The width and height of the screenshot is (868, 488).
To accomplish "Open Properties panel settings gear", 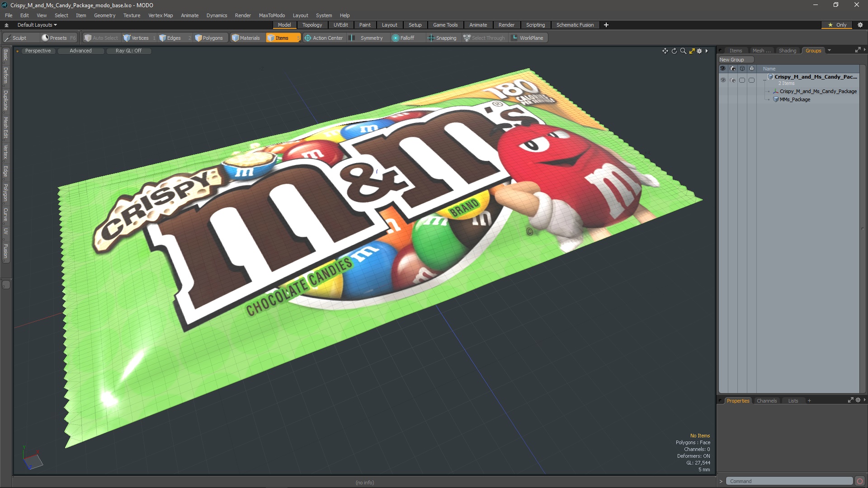I will 858,400.
